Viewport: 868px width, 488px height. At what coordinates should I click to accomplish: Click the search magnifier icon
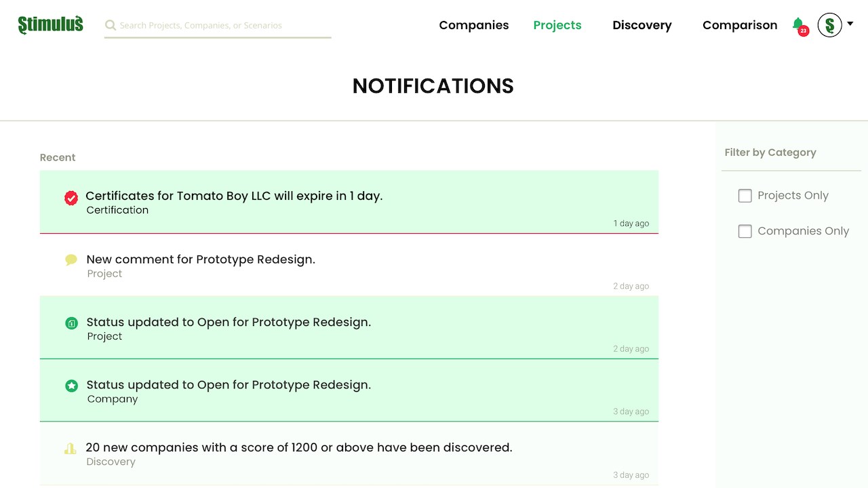(111, 25)
